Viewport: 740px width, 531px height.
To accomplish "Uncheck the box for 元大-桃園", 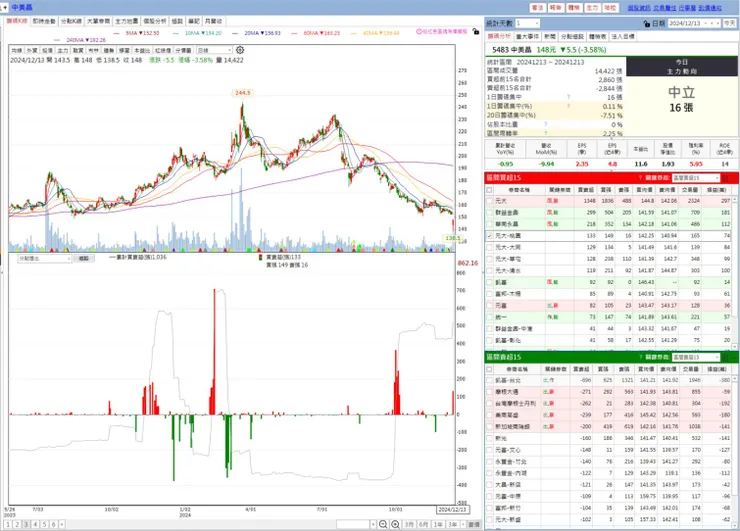I will [x=489, y=236].
